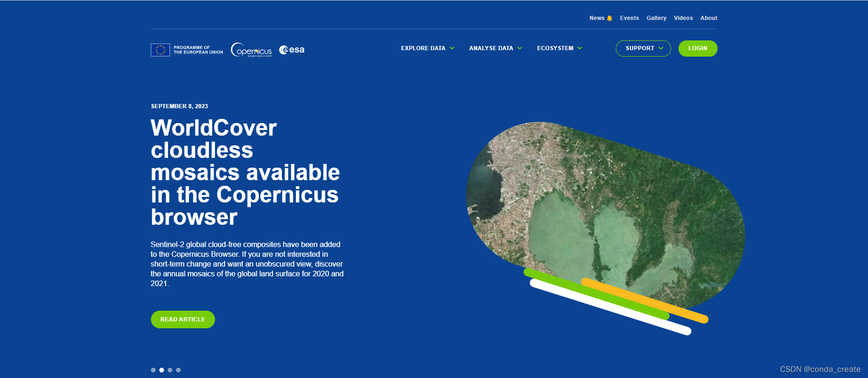This screenshot has height=378, width=868.
Task: Click the Read Article button
Action: point(183,319)
